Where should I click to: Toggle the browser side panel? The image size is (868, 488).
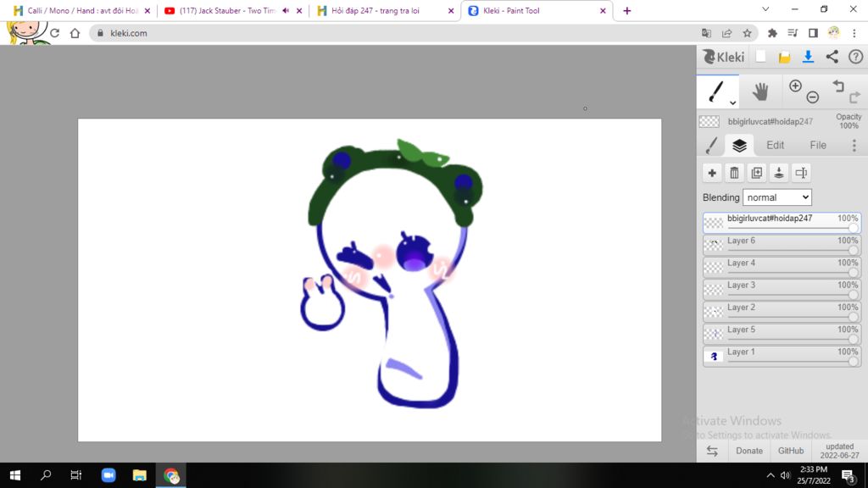(x=813, y=33)
